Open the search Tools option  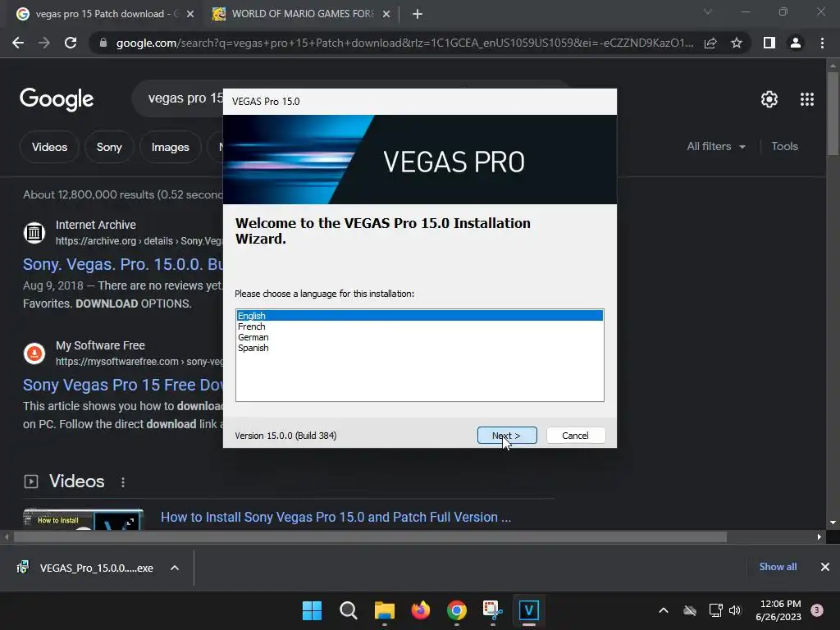coord(784,146)
